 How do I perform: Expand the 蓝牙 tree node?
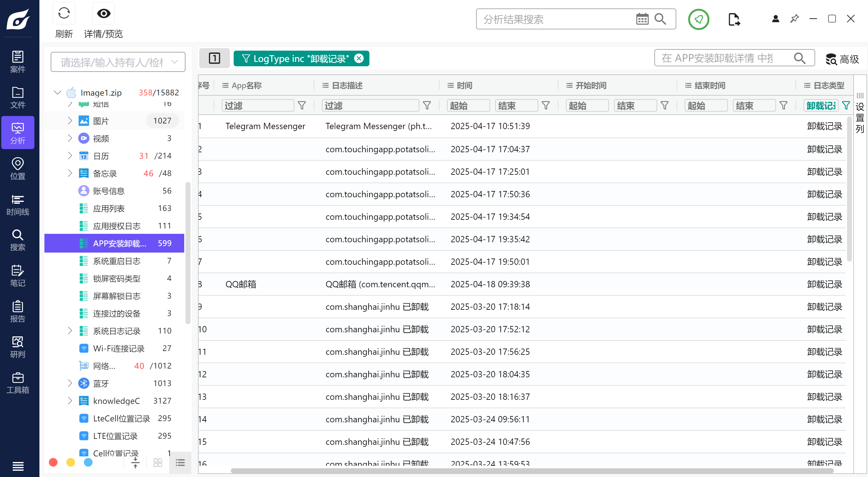click(70, 383)
